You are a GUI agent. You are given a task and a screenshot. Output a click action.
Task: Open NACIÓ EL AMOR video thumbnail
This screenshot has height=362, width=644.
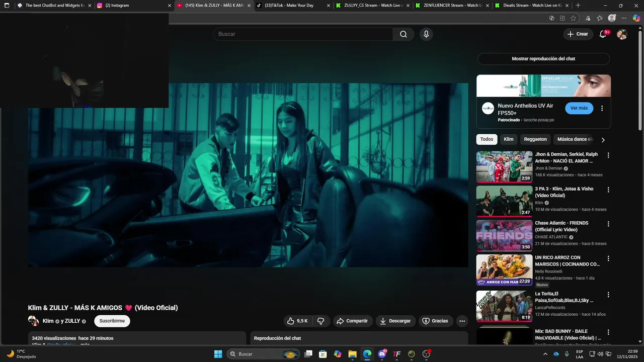click(x=504, y=166)
